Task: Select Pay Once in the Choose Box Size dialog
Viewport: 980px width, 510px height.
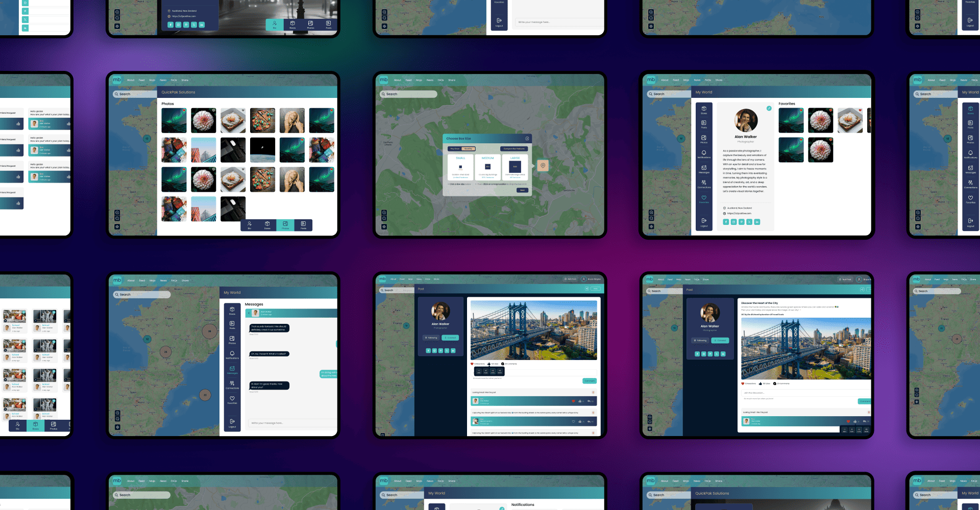Action: (x=455, y=149)
